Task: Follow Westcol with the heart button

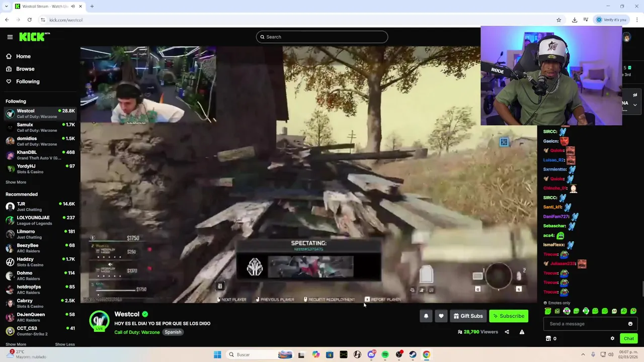Action: (441, 316)
